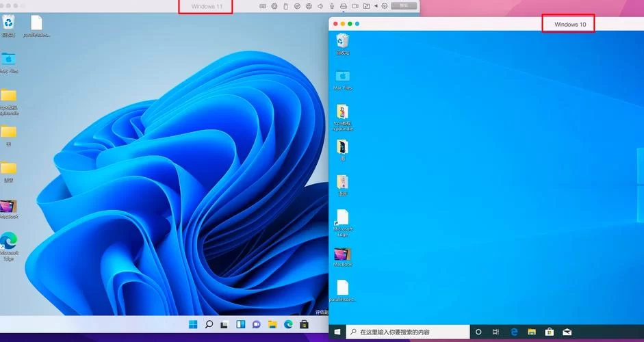The height and width of the screenshot is (342, 644).
Task: Open Microsoft Store on the Windows 11 taskbar
Action: click(304, 324)
